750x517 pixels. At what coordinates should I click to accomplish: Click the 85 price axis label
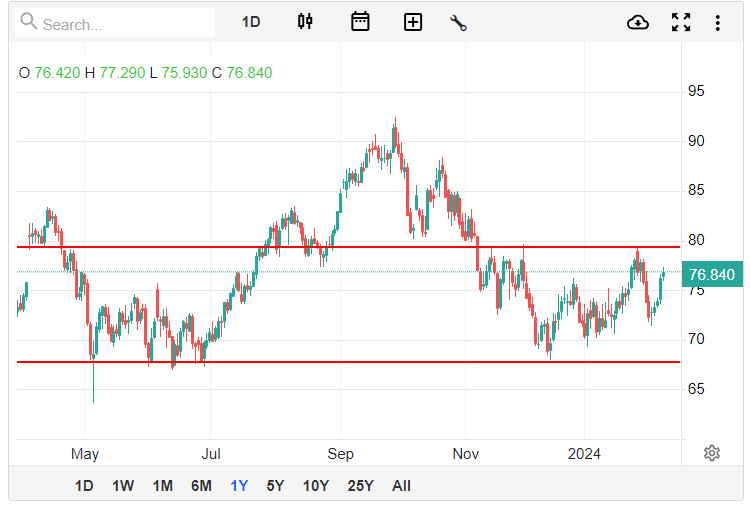click(x=696, y=190)
